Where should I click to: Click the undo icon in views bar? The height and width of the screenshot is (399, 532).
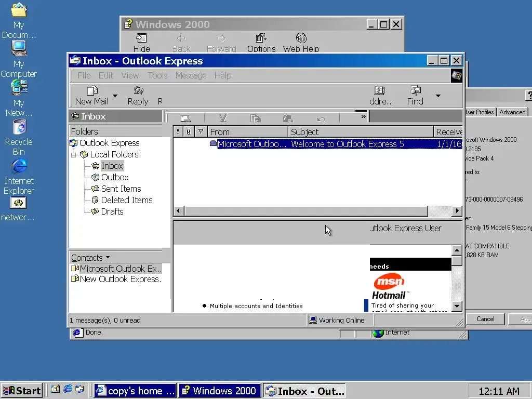coord(321,119)
